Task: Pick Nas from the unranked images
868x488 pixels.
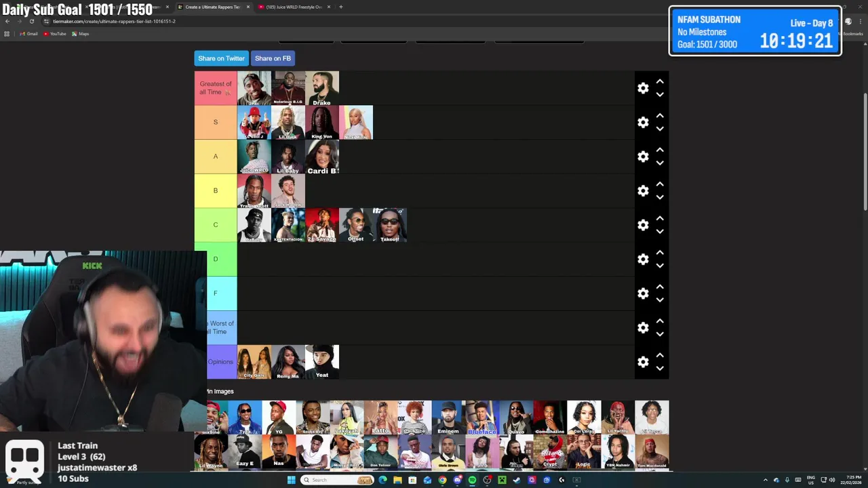Action: click(279, 451)
